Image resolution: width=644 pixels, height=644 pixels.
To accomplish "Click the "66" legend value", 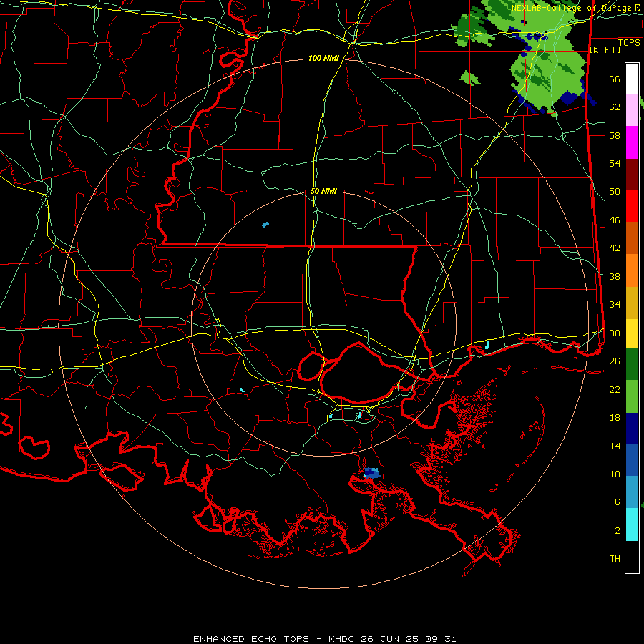I will coord(615,79).
